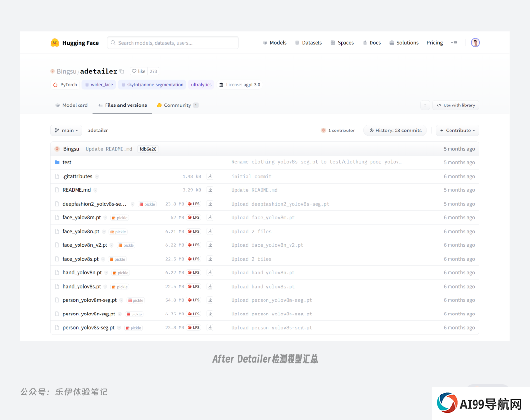Download hand_yolov8s.pt via its arrow

tap(210, 286)
